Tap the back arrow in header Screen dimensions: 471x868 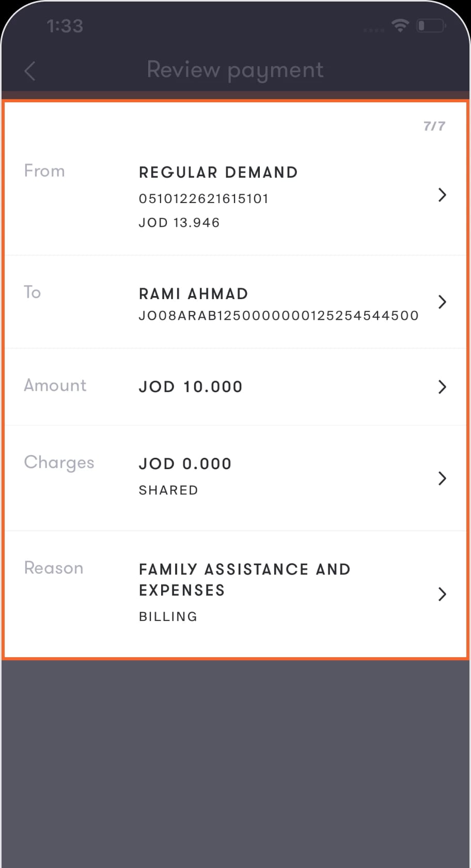click(30, 71)
